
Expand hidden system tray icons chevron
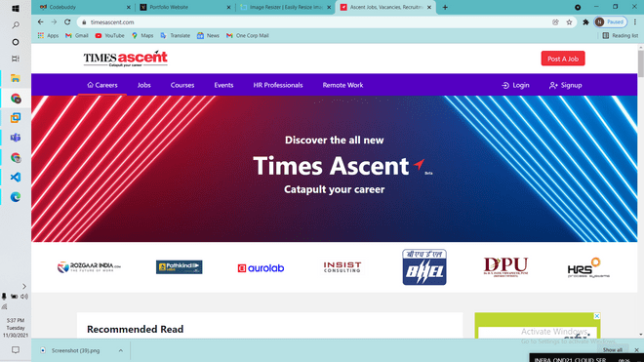point(24,286)
